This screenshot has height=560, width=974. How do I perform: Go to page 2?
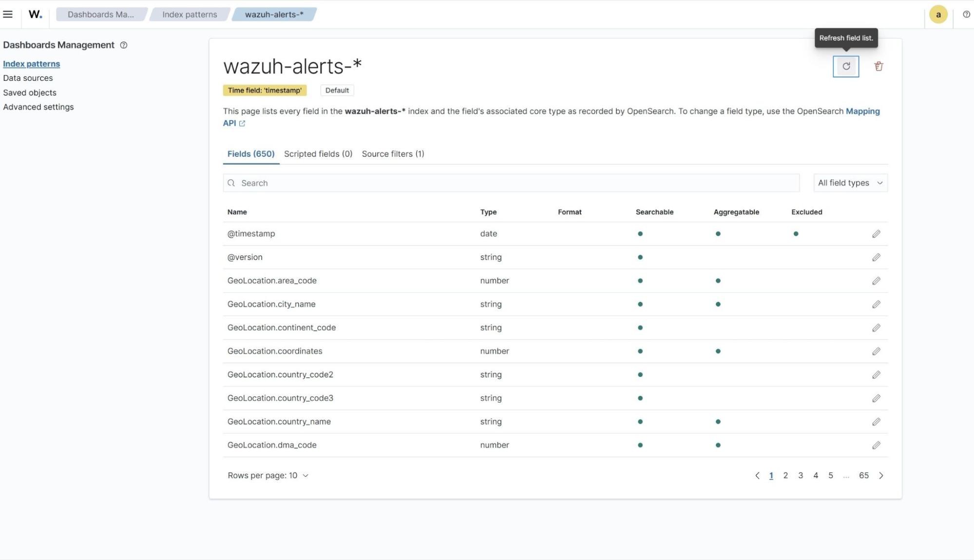(x=785, y=475)
